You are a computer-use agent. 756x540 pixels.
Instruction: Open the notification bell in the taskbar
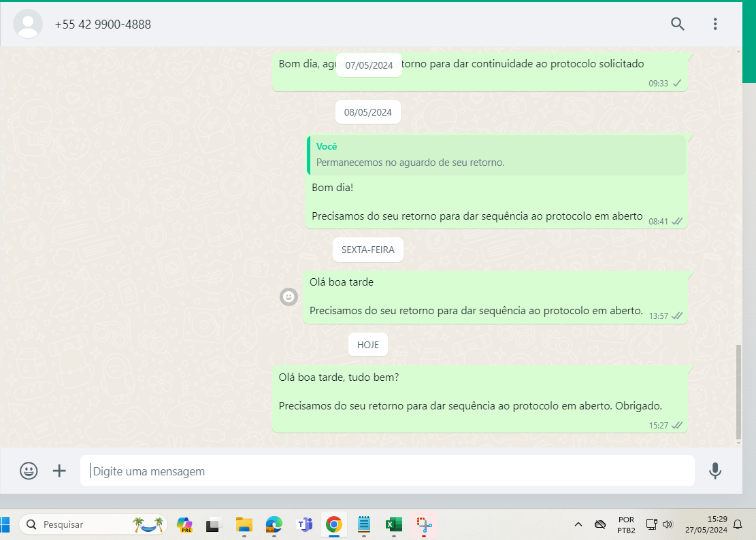738,524
